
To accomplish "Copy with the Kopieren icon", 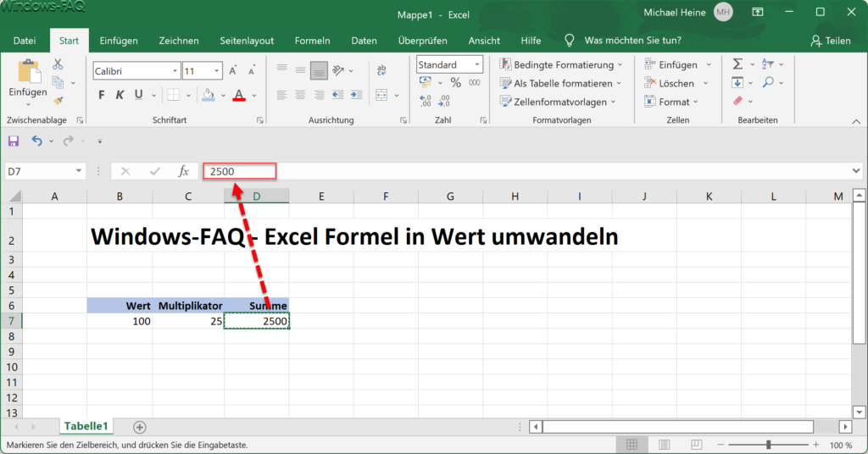I will pos(58,82).
